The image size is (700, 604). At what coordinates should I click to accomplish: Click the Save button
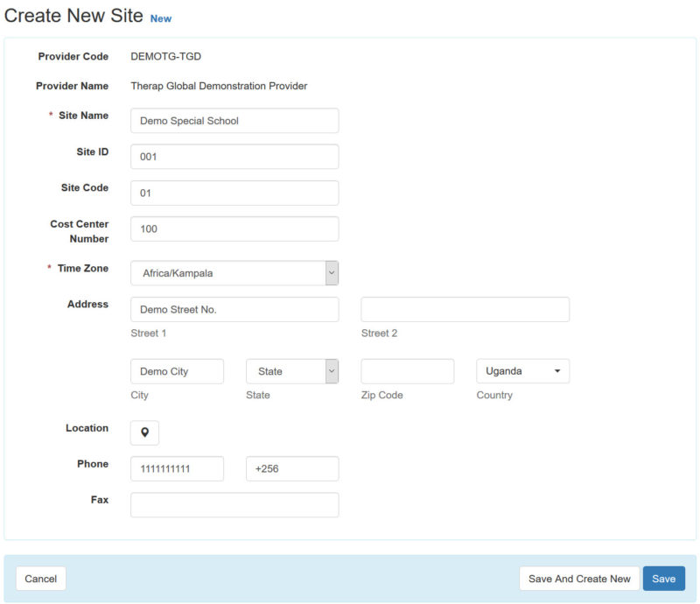click(x=664, y=579)
